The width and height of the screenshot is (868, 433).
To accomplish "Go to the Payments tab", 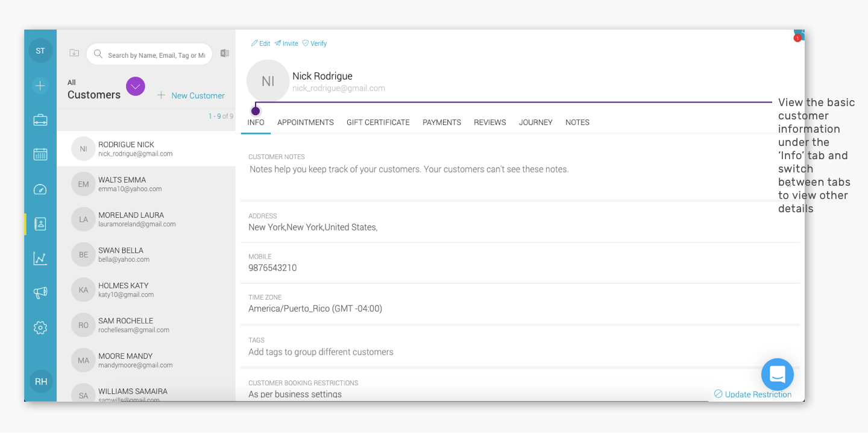I will (x=442, y=122).
